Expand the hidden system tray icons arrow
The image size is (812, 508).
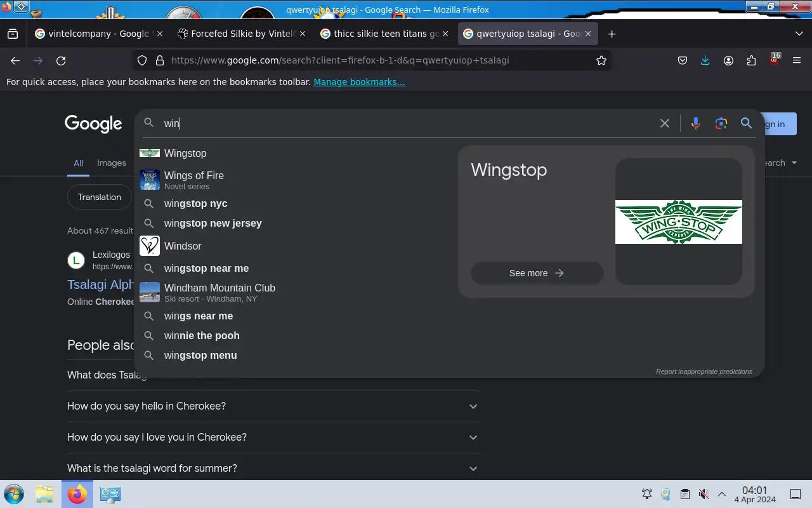722,494
